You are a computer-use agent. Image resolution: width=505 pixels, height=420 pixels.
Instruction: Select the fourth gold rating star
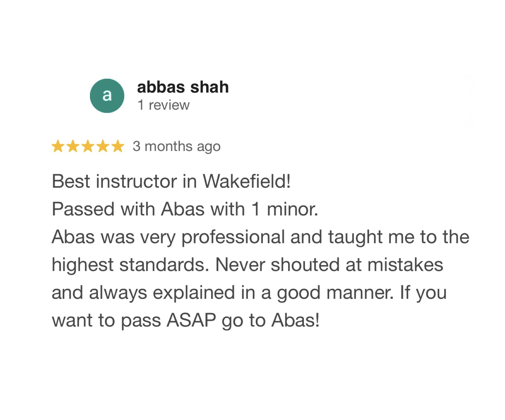pos(103,146)
